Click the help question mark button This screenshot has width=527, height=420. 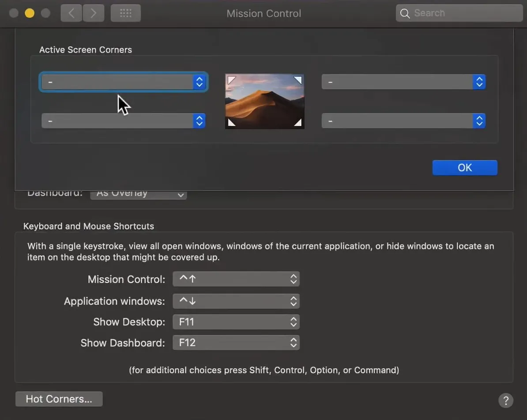(x=505, y=400)
